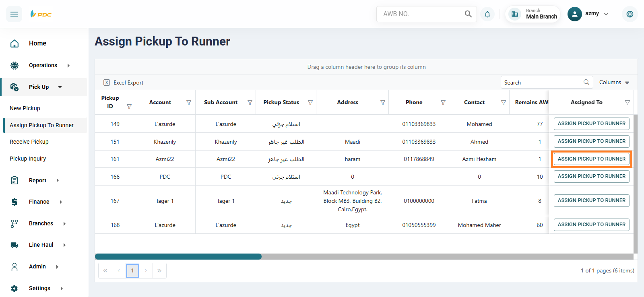Viewport: 644px width, 297px height.
Task: Filter the Pickup ID column
Action: [129, 107]
